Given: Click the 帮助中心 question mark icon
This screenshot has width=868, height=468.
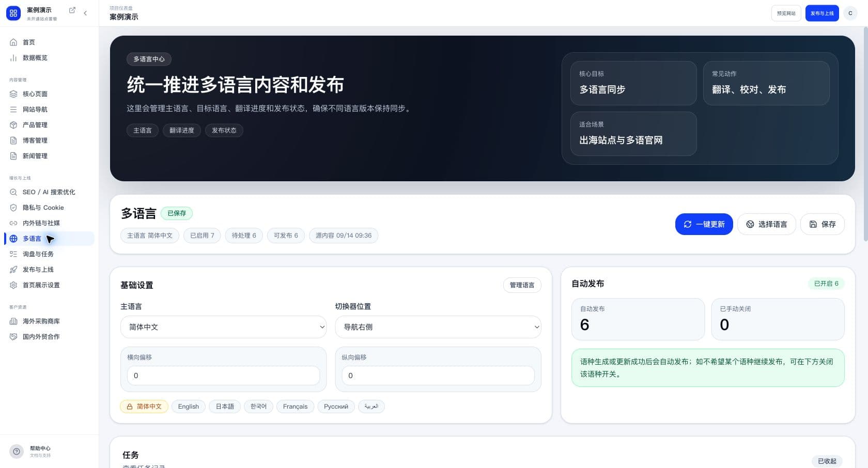Looking at the screenshot, I should 17,451.
